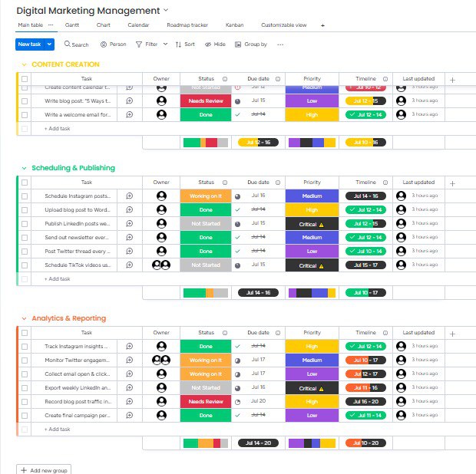The image size is (476, 474).
Task: Select all tasks in Content Creation group
Action: tap(25, 79)
